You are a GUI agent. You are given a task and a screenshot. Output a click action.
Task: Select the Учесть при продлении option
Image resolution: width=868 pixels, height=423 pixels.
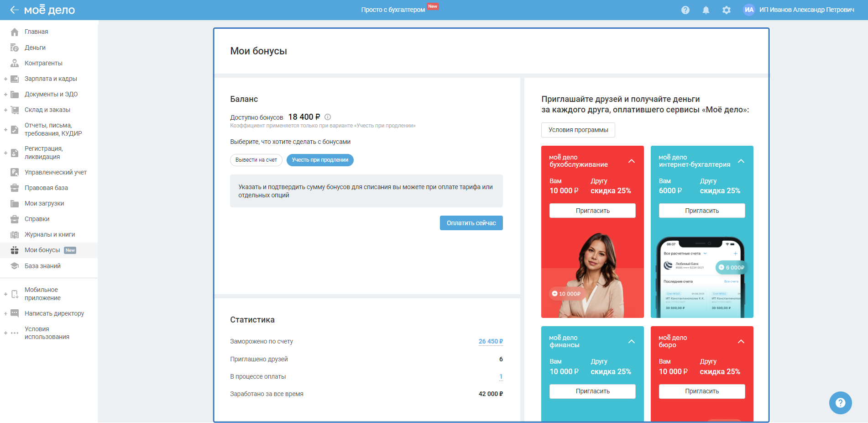pos(320,160)
